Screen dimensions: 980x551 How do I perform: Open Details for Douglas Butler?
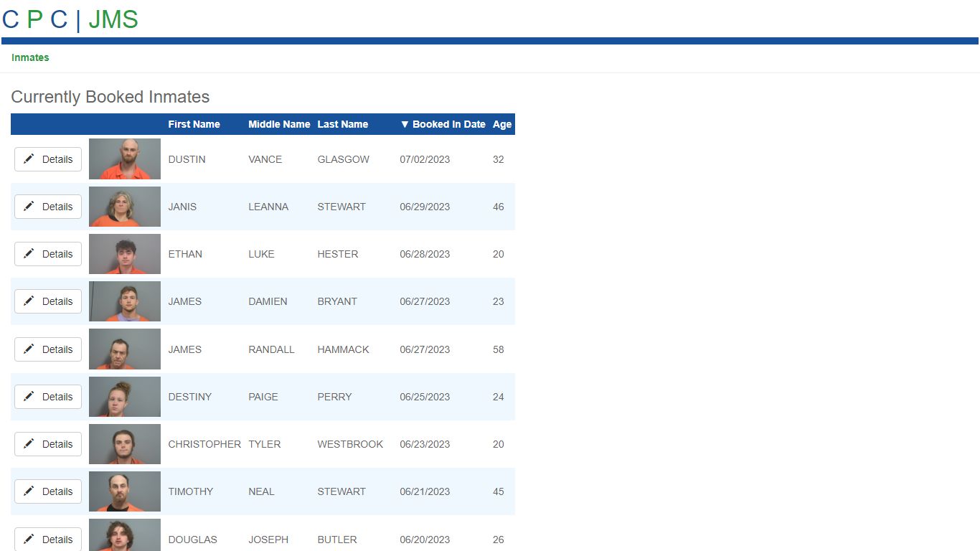(x=48, y=539)
